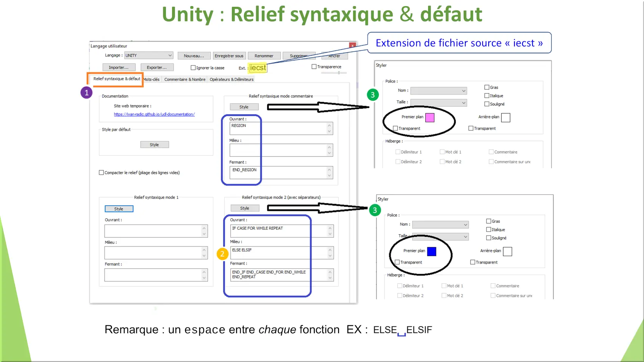Click Enregistrer sous button

tap(229, 56)
